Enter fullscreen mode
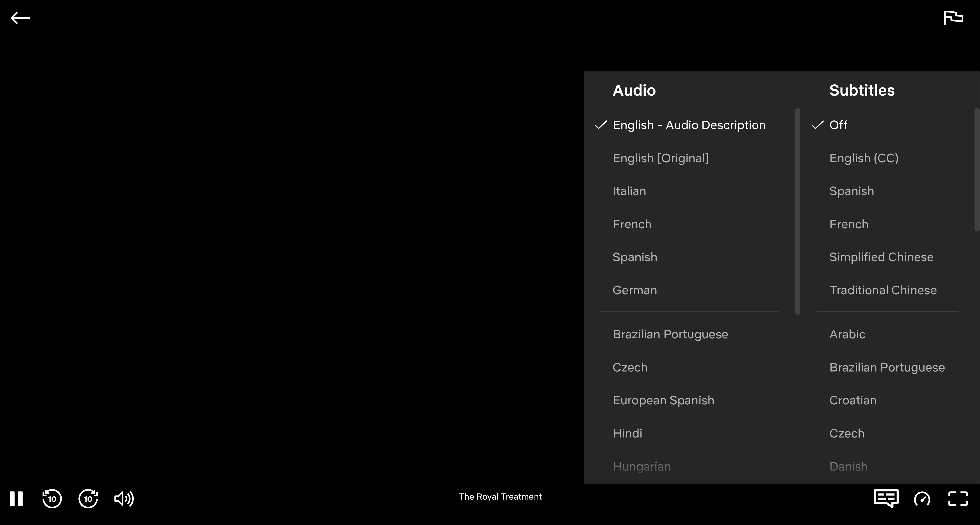This screenshot has height=525, width=980. click(x=958, y=499)
